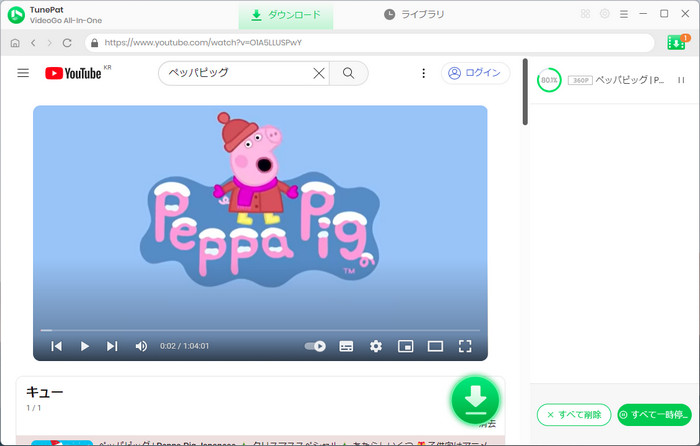Click すべて一時停止 button

[x=654, y=415]
